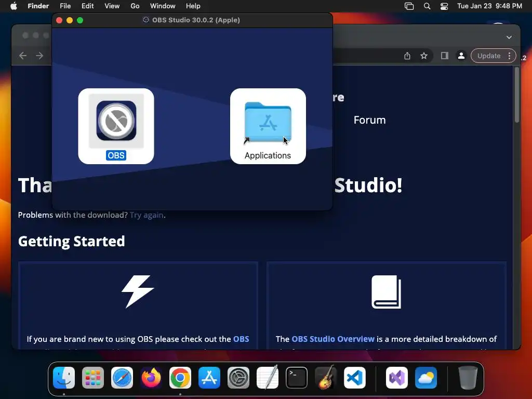Open the Forum link on OBS site

click(369, 120)
